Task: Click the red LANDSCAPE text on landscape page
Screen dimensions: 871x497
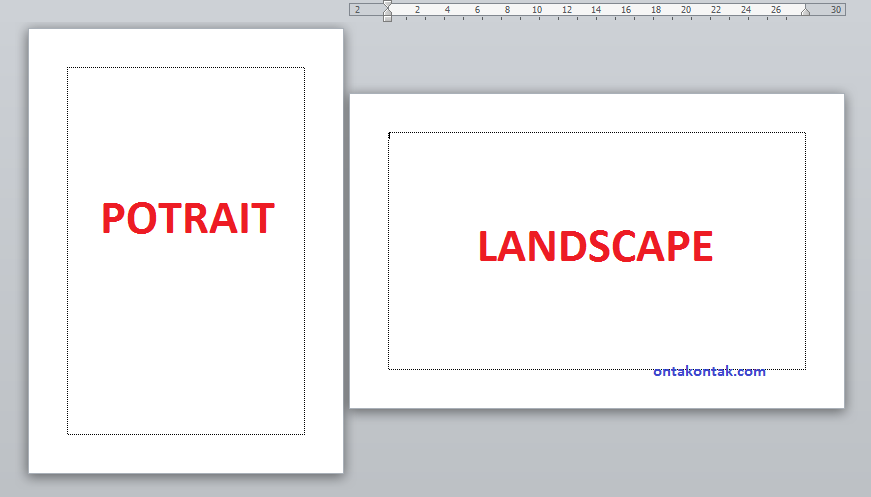Action: tap(595, 246)
